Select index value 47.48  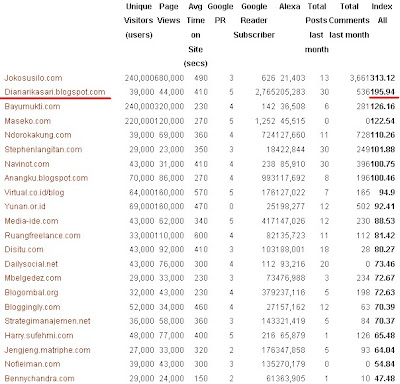click(x=385, y=379)
